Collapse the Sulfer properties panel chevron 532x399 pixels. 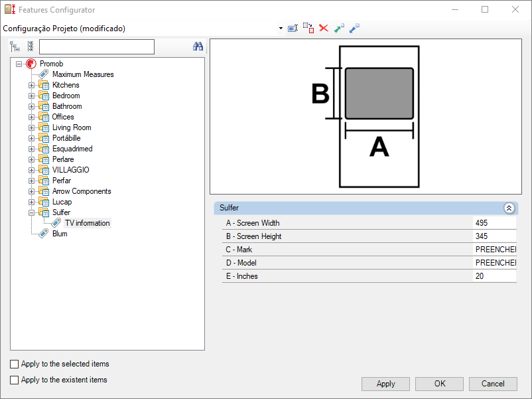tap(509, 208)
